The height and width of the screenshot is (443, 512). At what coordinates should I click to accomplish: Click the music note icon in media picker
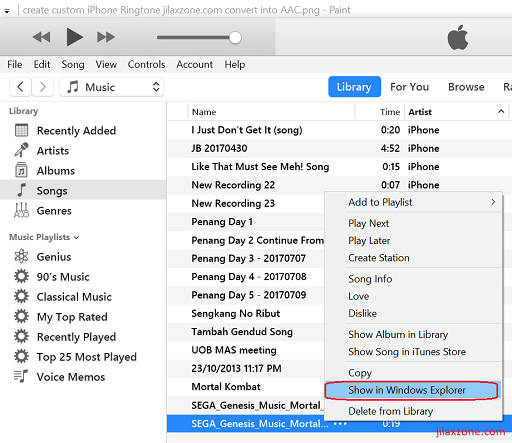pos(72,87)
